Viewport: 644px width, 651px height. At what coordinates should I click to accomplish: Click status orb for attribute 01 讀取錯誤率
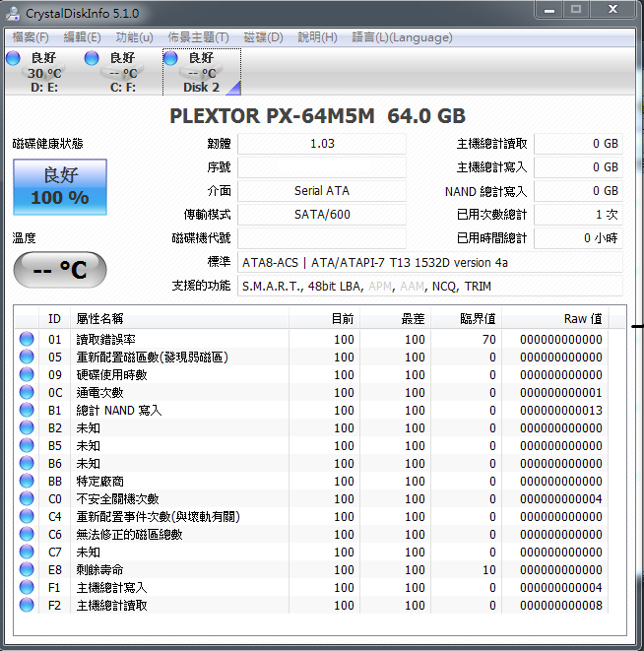coord(27,339)
